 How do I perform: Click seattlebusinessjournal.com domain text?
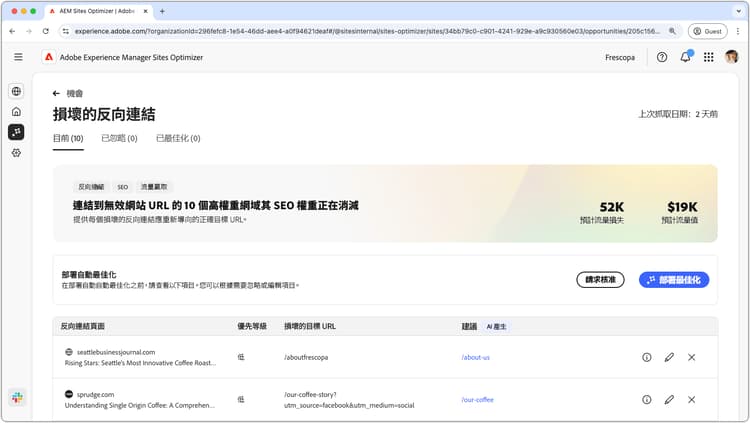click(x=116, y=352)
